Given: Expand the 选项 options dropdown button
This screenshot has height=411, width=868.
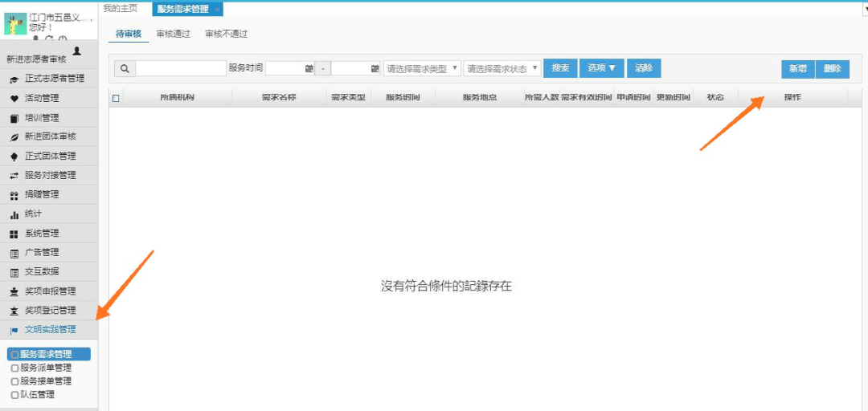Looking at the screenshot, I should pyautogui.click(x=602, y=68).
